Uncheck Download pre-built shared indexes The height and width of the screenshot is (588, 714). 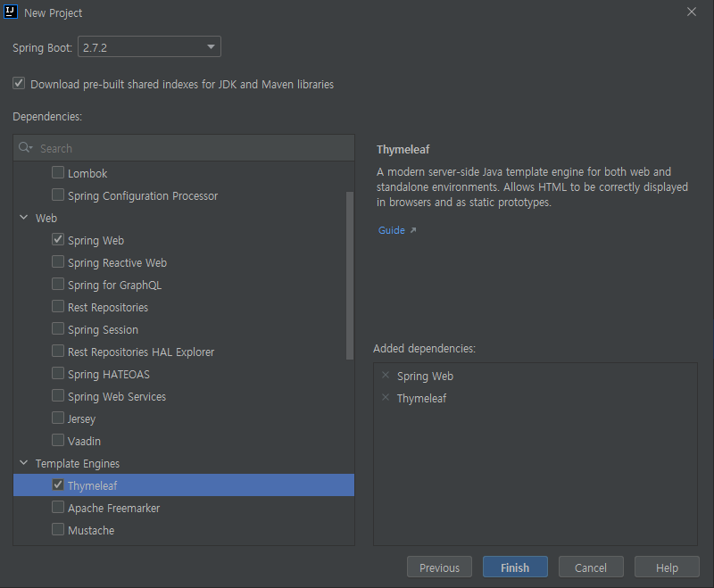pos(19,83)
